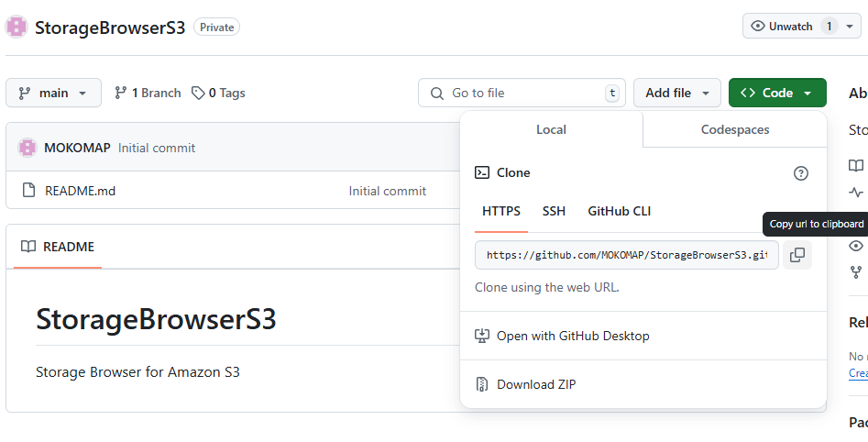The height and width of the screenshot is (442, 868).
Task: Click the branch icon beside 1 Branch
Action: tap(120, 93)
